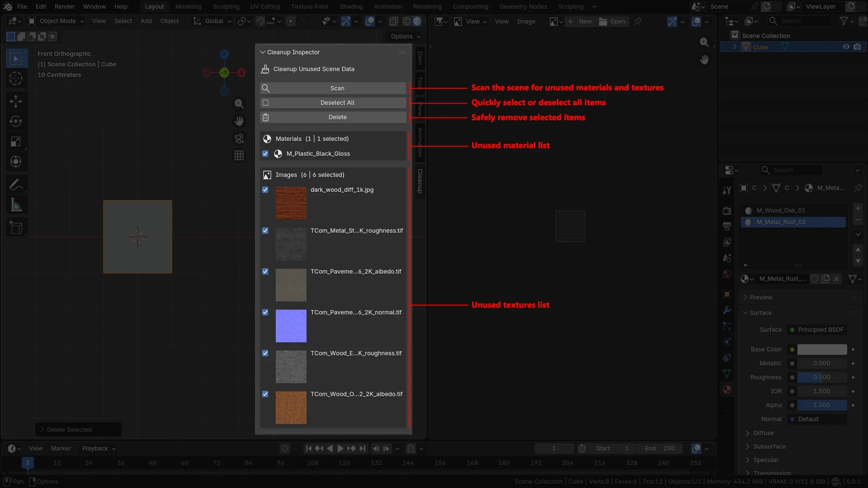The image size is (868, 488).
Task: Uncheck TCom_Wood_O albedo.tif checkbox
Action: [265, 394]
